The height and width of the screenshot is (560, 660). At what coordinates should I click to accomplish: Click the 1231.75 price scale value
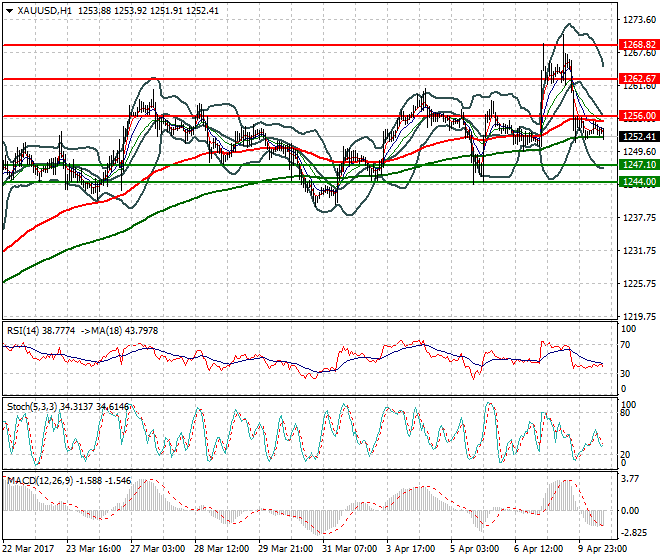(639, 251)
